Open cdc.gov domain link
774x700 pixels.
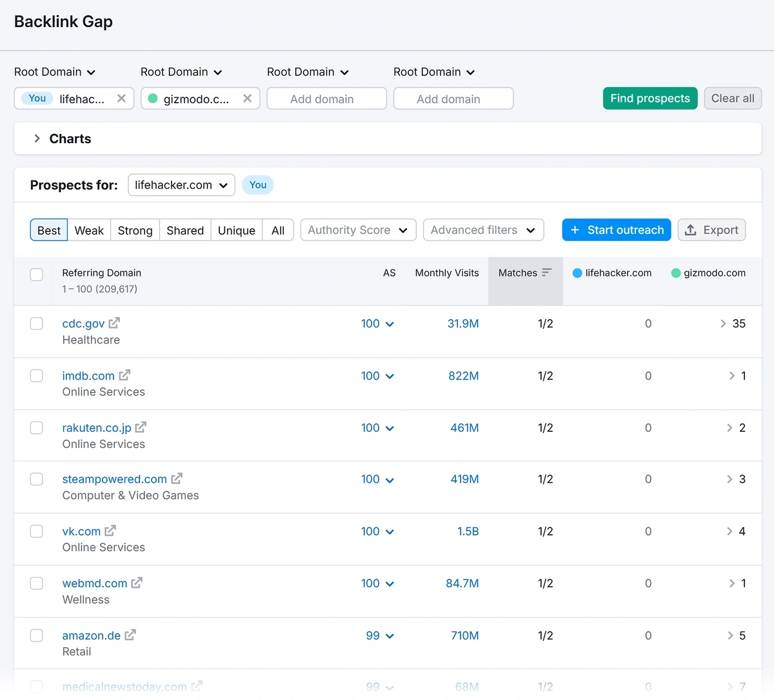point(83,324)
